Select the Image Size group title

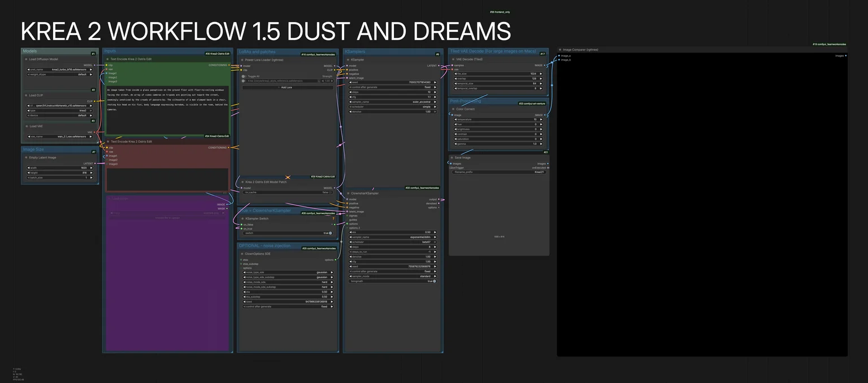(x=33, y=149)
